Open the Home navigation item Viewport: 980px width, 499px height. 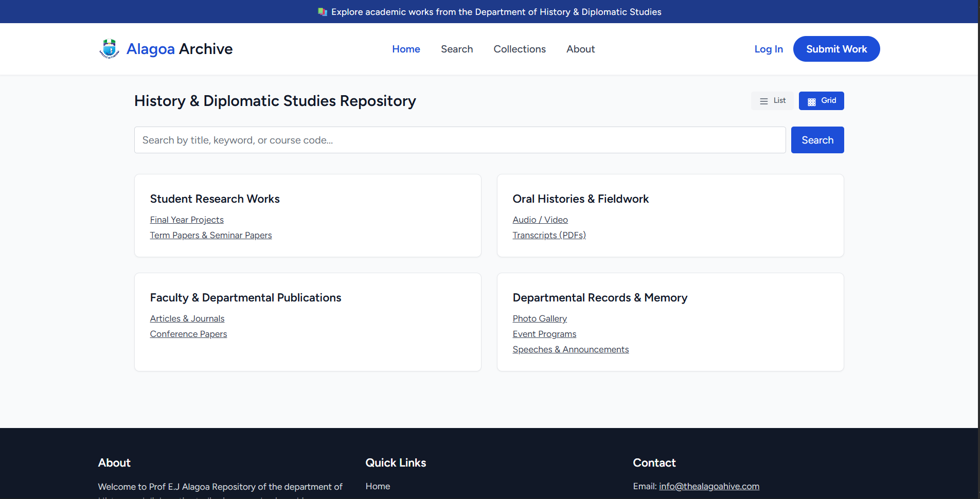tap(406, 49)
